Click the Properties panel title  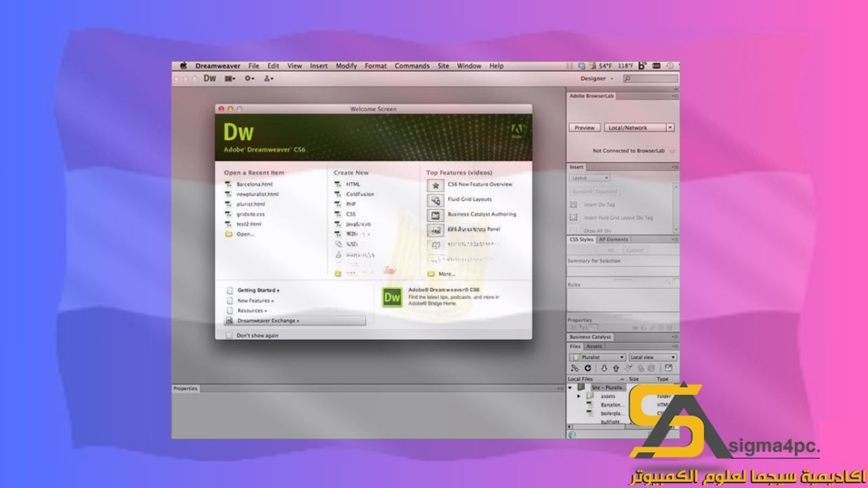[185, 388]
